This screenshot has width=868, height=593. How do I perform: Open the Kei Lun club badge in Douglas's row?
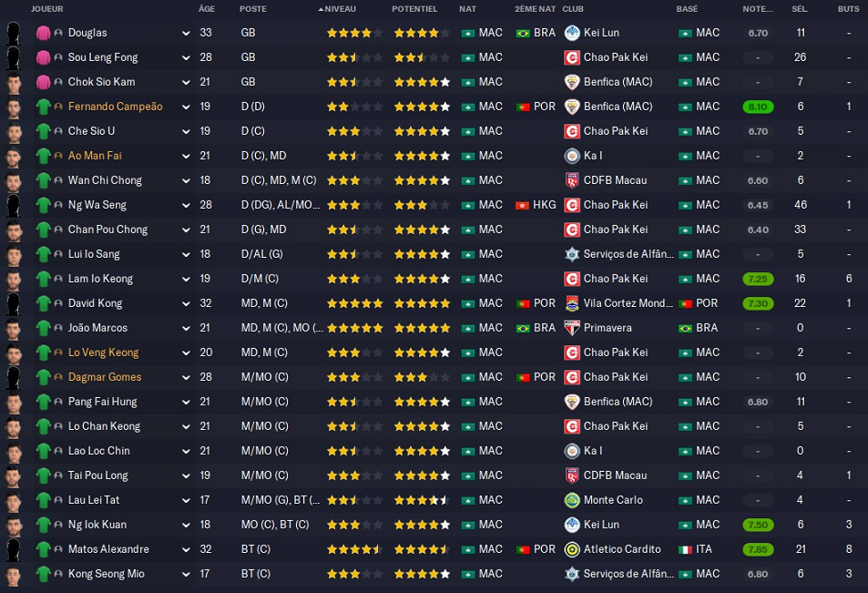(572, 33)
